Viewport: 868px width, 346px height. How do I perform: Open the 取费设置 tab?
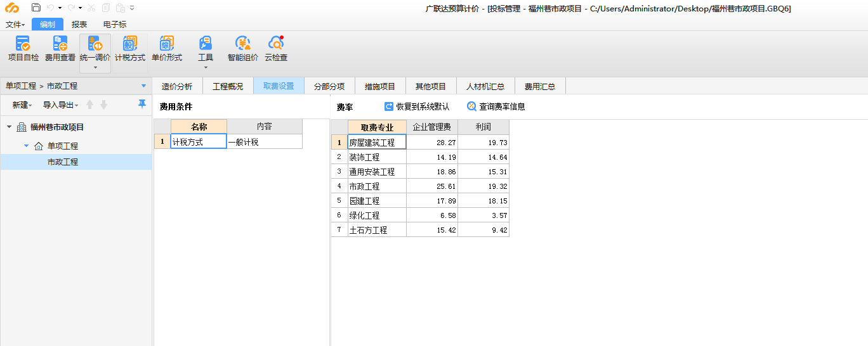279,86
